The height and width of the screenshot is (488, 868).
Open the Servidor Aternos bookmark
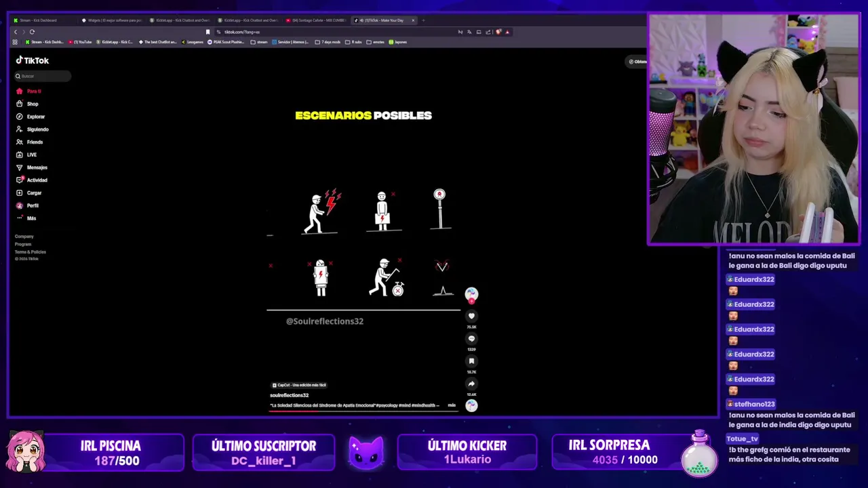(290, 42)
